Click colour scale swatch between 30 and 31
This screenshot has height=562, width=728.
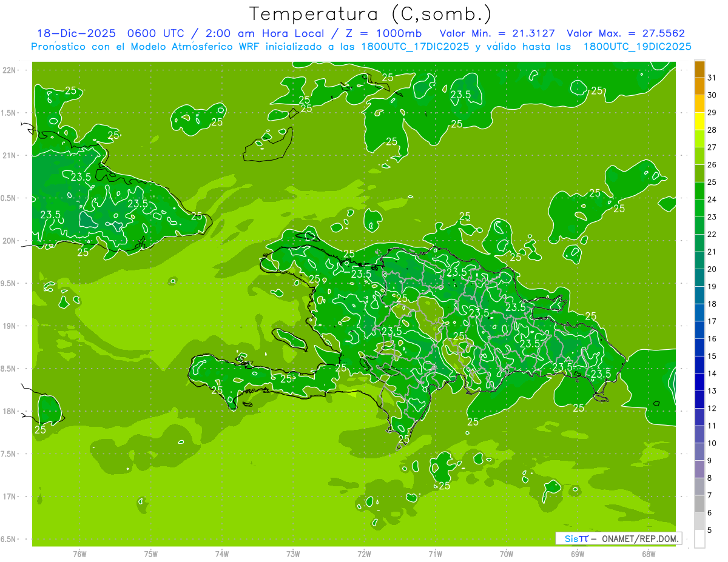click(x=699, y=86)
